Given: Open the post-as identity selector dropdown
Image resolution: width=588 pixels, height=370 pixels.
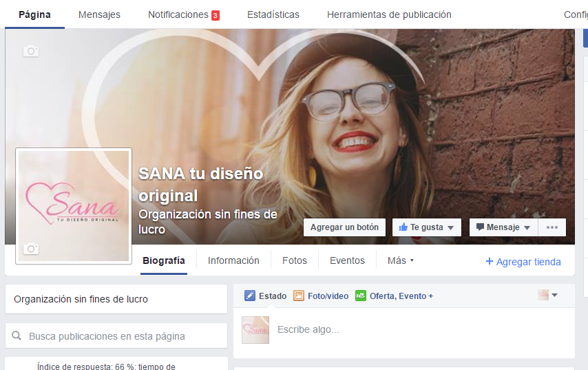Looking at the screenshot, I should [548, 296].
